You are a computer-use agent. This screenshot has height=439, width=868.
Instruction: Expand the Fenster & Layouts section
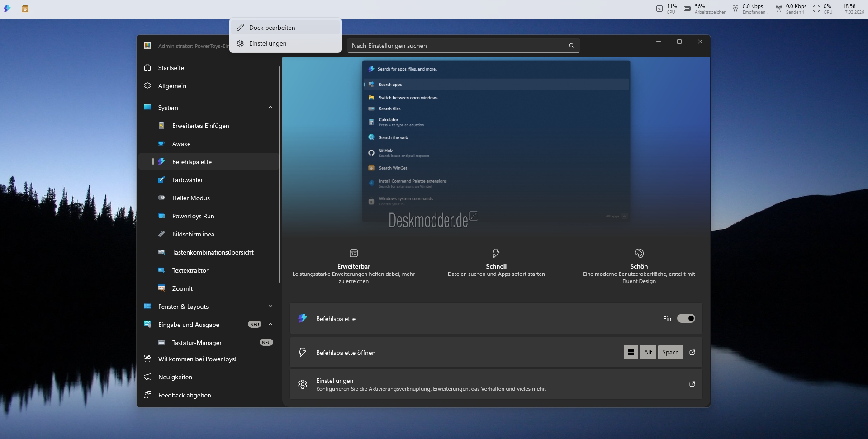click(x=270, y=307)
